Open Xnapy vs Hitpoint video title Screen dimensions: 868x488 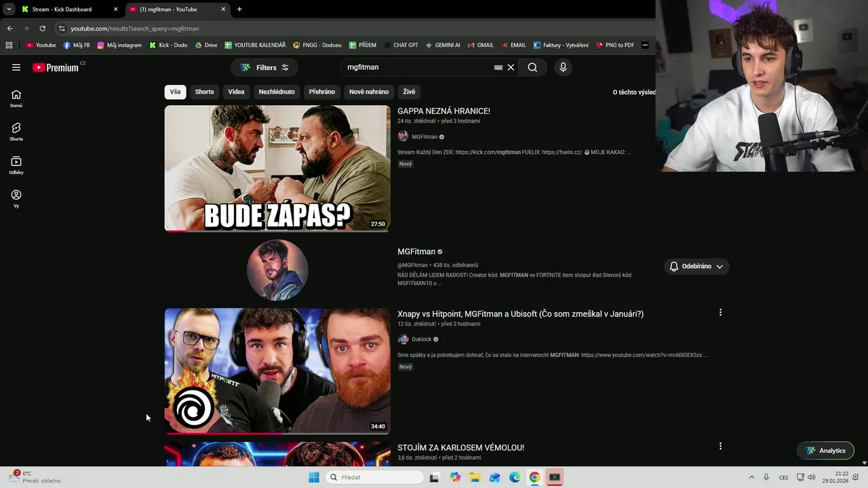pyautogui.click(x=520, y=314)
